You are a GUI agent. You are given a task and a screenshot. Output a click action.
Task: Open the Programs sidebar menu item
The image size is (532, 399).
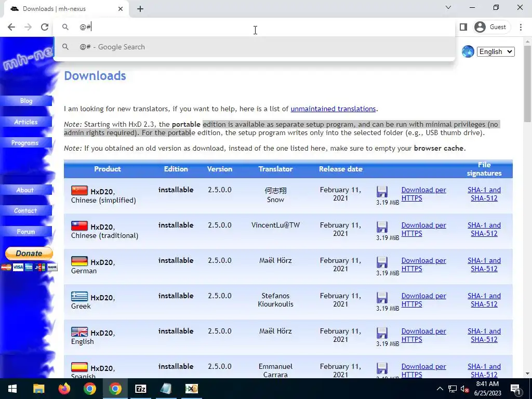point(26,143)
